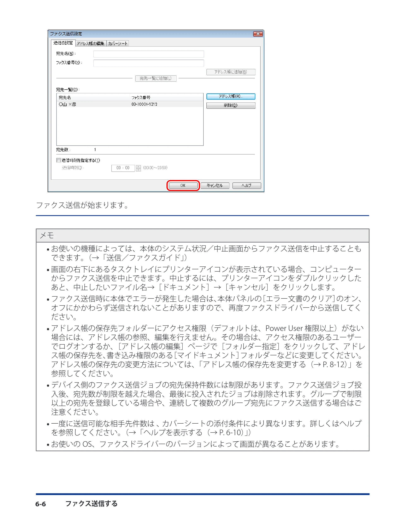Switch to the 送信の設定 tab
This screenshot has height=532, width=414.
pos(63,43)
